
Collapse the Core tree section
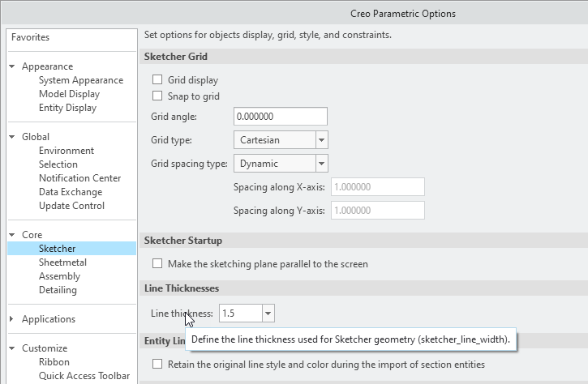pyautogui.click(x=12, y=235)
